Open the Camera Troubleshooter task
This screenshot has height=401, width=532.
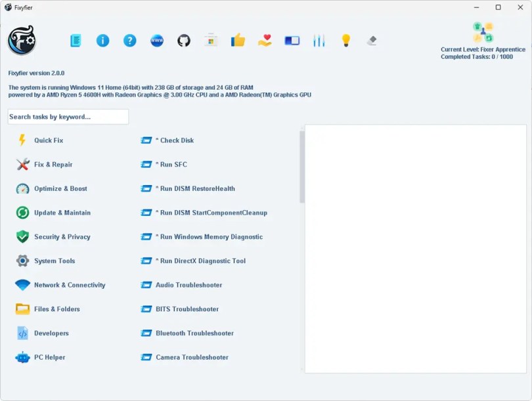point(185,357)
